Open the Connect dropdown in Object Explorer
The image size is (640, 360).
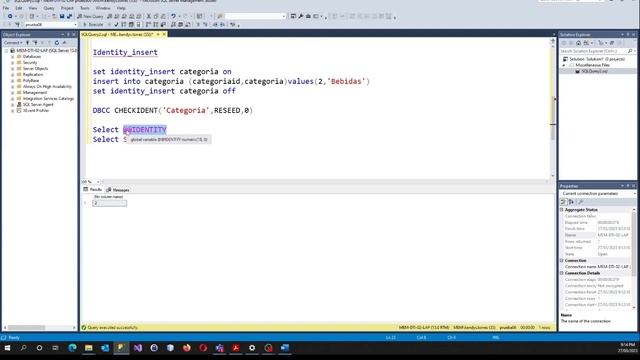click(x=13, y=42)
